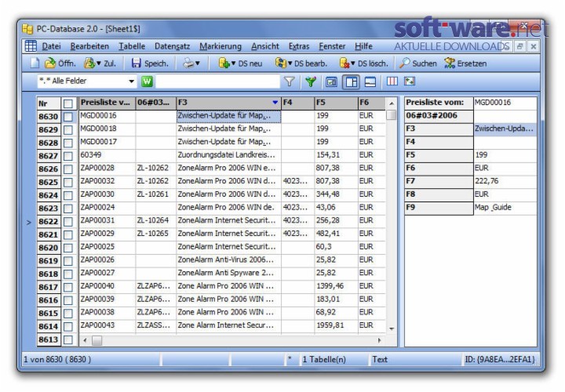Open the DS bearb. dropdown arrow
The width and height of the screenshot is (565, 392).
(x=290, y=64)
